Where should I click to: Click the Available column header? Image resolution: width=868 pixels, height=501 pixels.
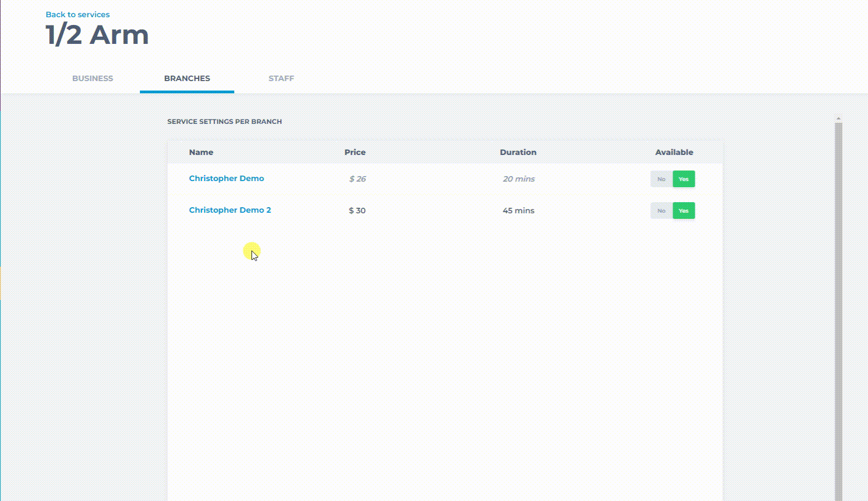[x=674, y=152]
